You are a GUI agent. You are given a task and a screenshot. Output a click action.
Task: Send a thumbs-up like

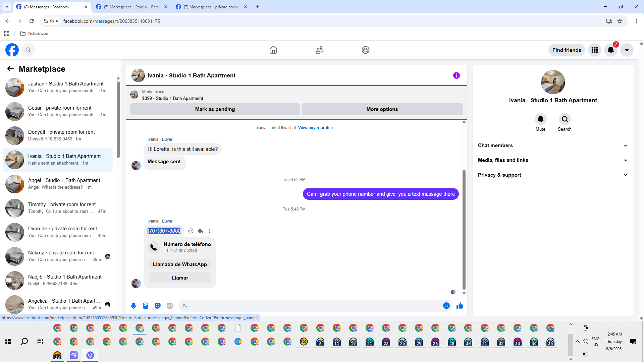[x=460, y=306]
